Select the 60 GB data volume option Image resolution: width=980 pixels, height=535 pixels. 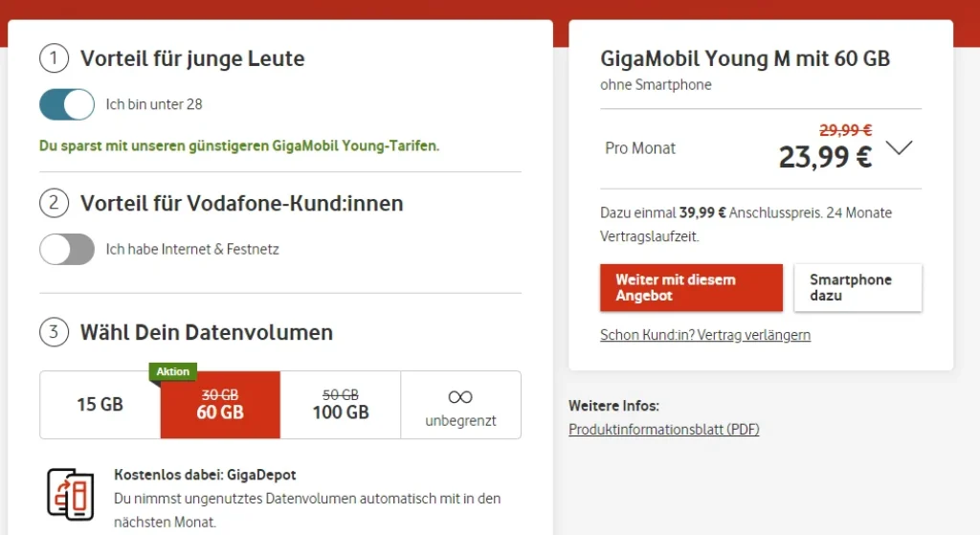click(220, 405)
